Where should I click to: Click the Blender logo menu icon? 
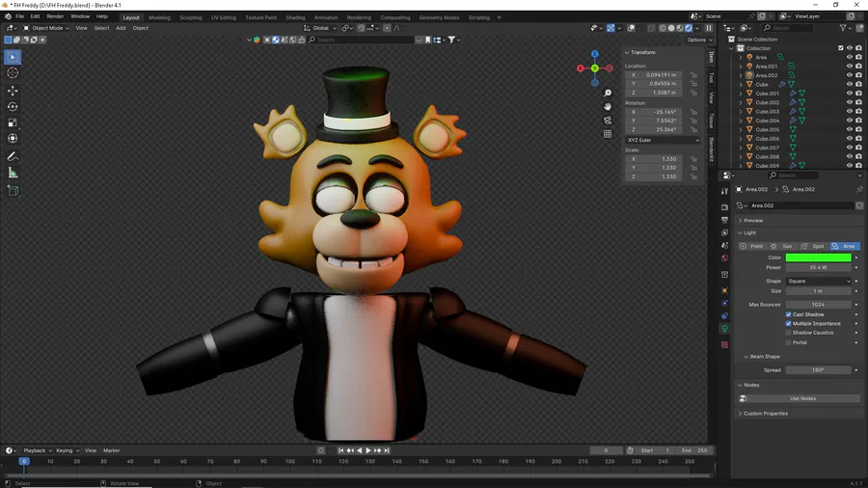click(8, 16)
